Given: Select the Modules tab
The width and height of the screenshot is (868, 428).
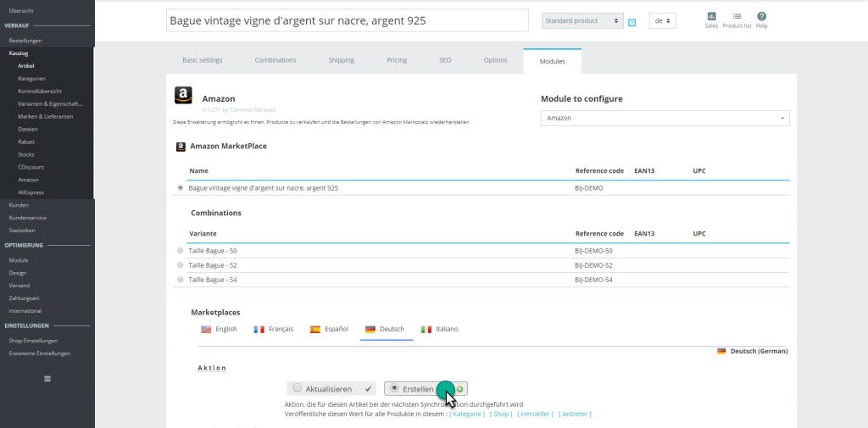Looking at the screenshot, I should [553, 62].
